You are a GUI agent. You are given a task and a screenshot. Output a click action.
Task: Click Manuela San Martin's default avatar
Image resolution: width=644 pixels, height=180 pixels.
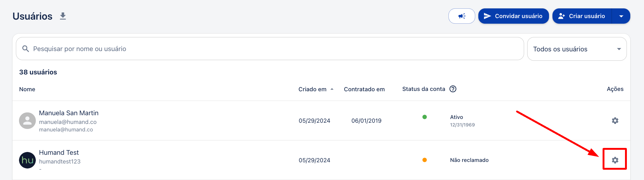[x=27, y=121]
